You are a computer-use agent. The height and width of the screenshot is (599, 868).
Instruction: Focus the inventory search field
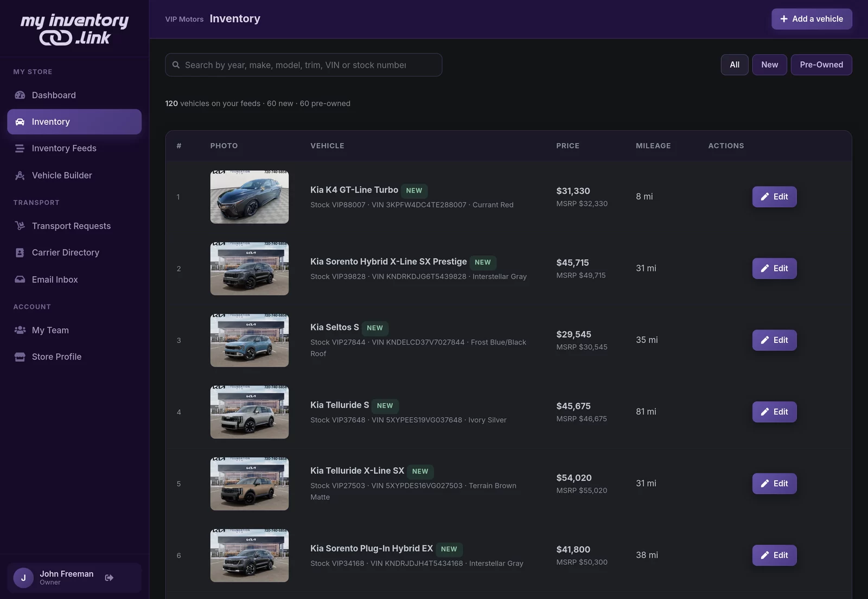point(304,65)
